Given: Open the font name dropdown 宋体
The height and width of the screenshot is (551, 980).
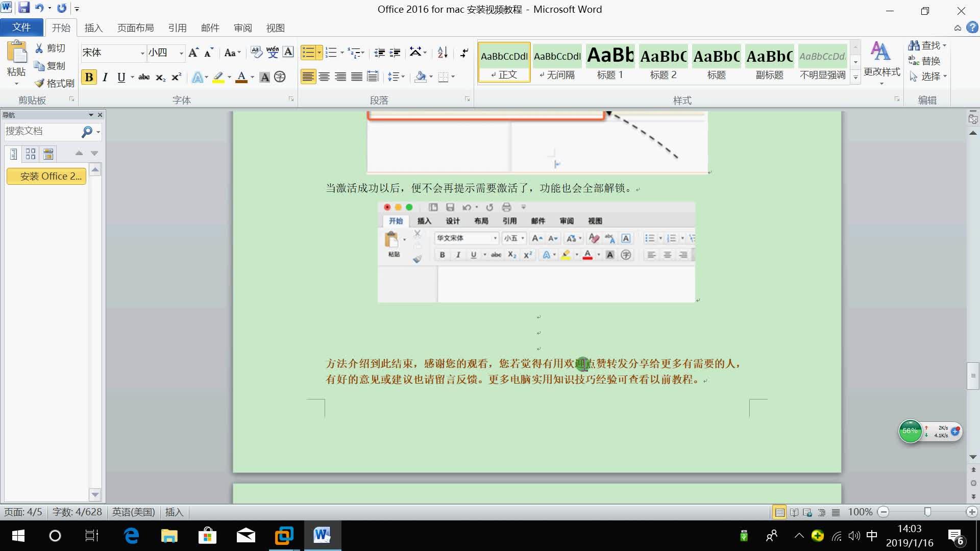Looking at the screenshot, I should (142, 53).
